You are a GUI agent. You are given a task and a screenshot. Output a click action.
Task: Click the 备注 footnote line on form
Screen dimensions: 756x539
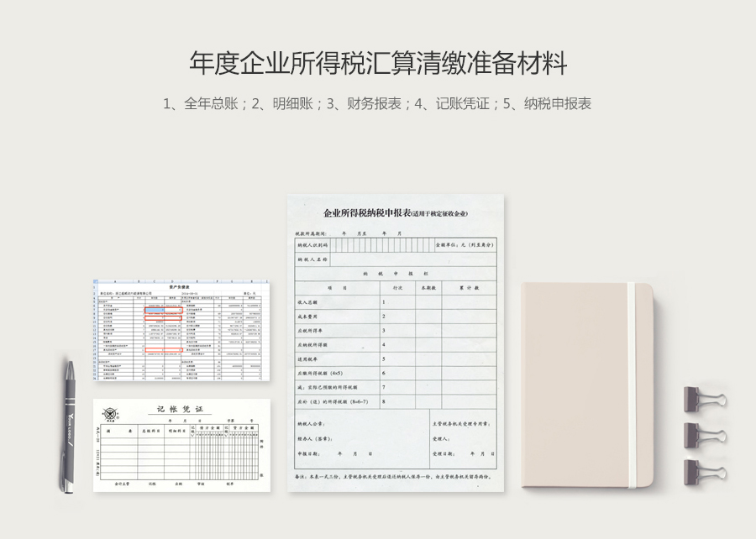[393, 477]
